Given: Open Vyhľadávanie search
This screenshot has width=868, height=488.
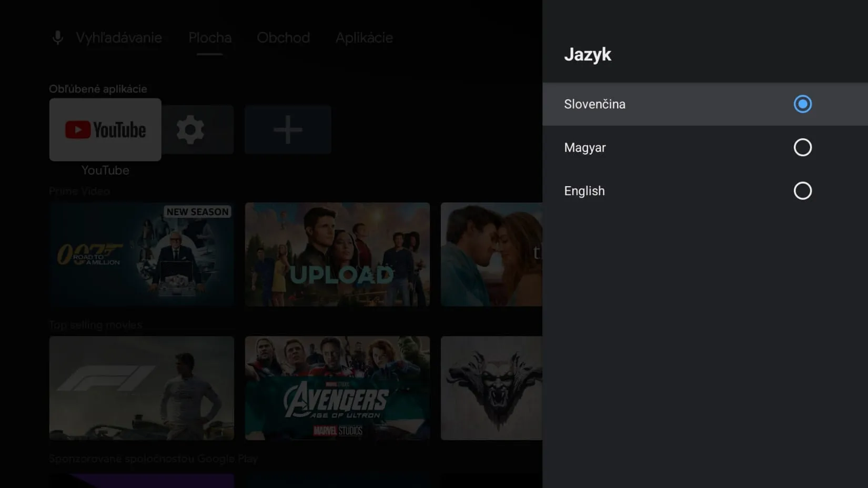Looking at the screenshot, I should pos(119,38).
